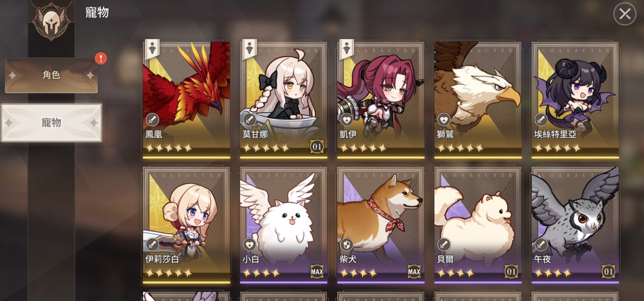Open the 貝爾 fluffy dog card
Screen dimensions: 644x301
pos(478,225)
